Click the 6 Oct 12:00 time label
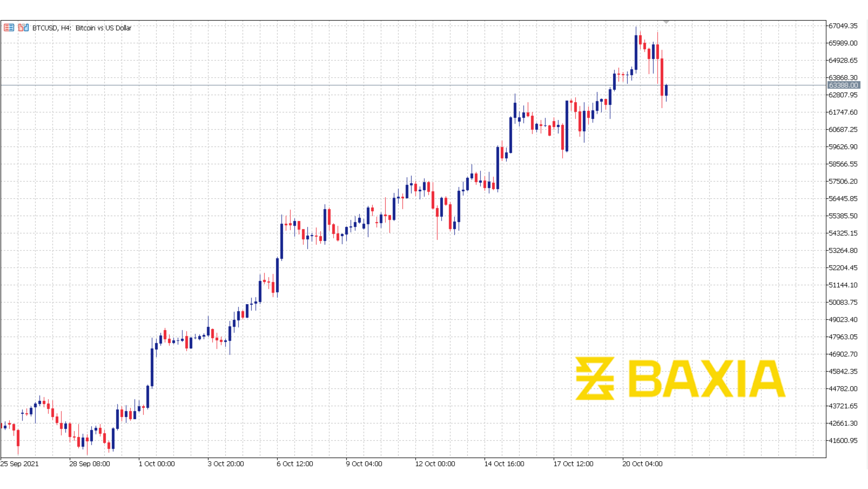 (295, 464)
